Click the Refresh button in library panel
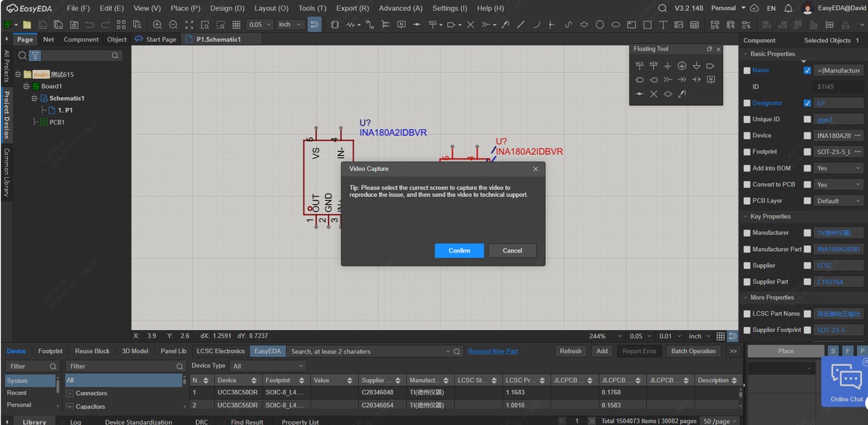 point(570,351)
